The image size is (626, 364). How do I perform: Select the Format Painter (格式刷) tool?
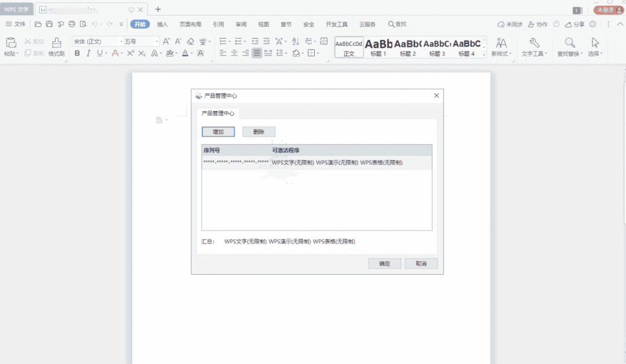[56, 46]
